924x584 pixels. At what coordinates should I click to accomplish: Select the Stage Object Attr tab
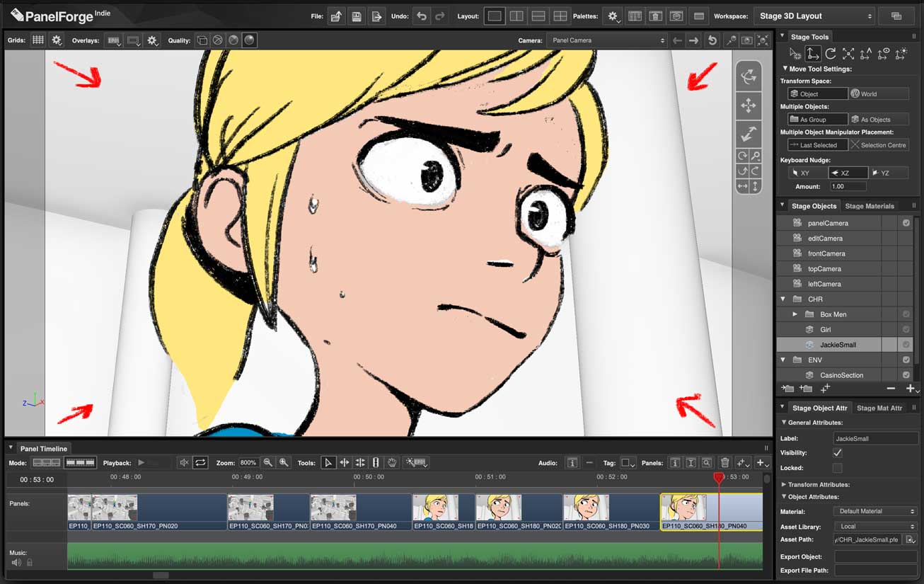pyautogui.click(x=819, y=408)
